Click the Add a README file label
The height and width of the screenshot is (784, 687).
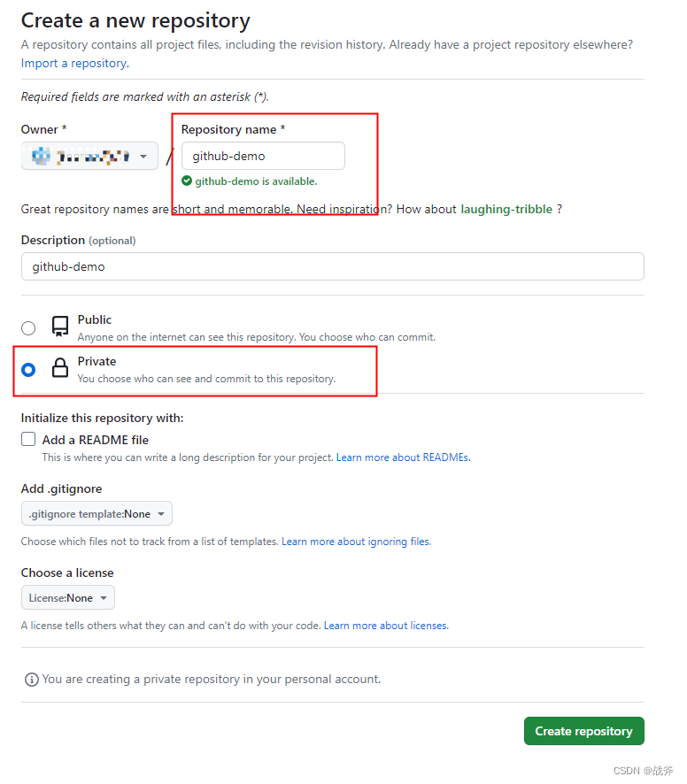pyautogui.click(x=96, y=440)
